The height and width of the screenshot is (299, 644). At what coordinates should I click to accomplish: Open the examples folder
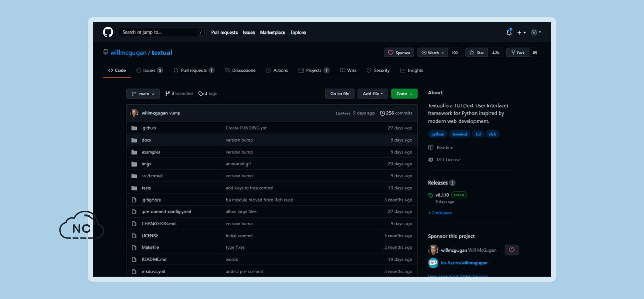tap(151, 152)
